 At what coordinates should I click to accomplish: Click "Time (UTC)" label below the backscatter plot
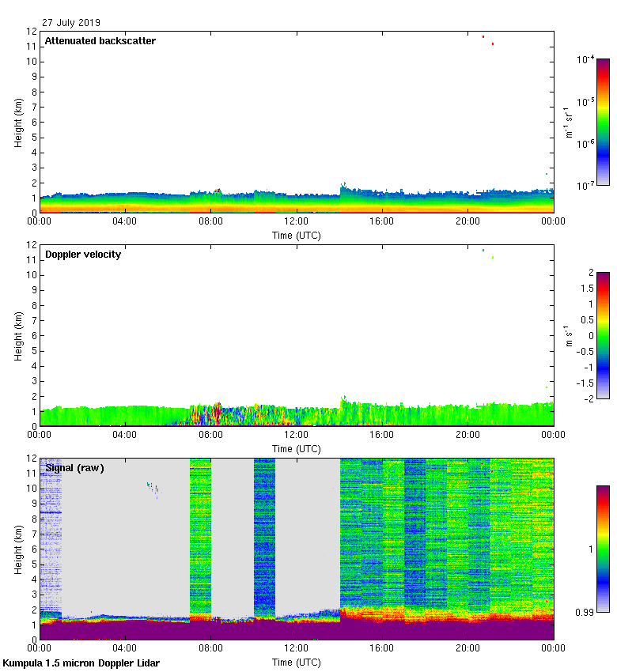coord(296,235)
